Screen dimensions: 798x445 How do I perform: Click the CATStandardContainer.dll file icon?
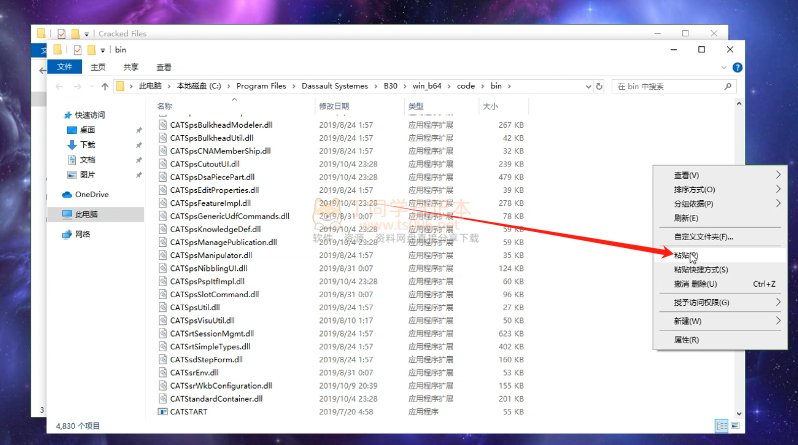(163, 399)
